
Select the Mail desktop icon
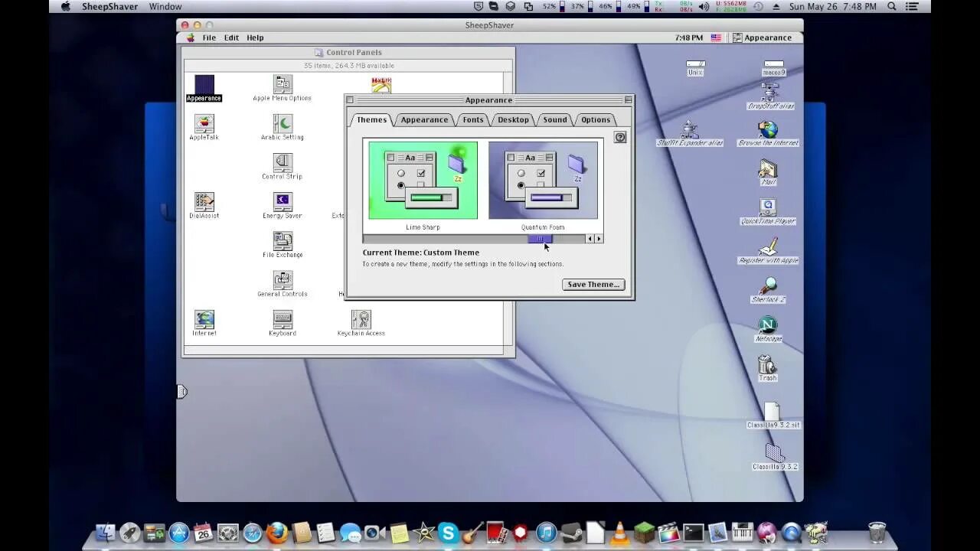[x=768, y=172]
